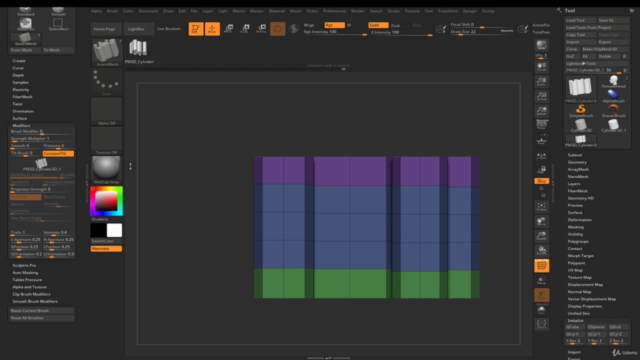Click the Rotate view icon in right shelf
The height and width of the screenshot is (360, 640).
pyautogui.click(x=542, y=251)
